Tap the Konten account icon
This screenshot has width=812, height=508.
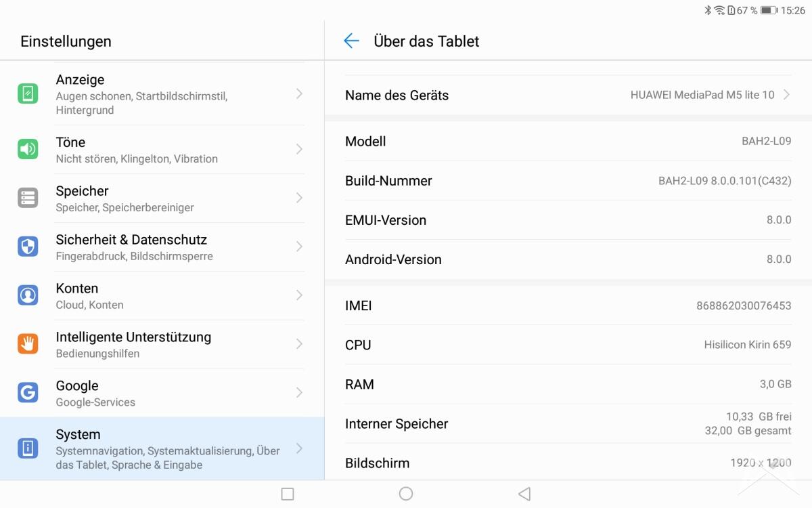(28, 295)
